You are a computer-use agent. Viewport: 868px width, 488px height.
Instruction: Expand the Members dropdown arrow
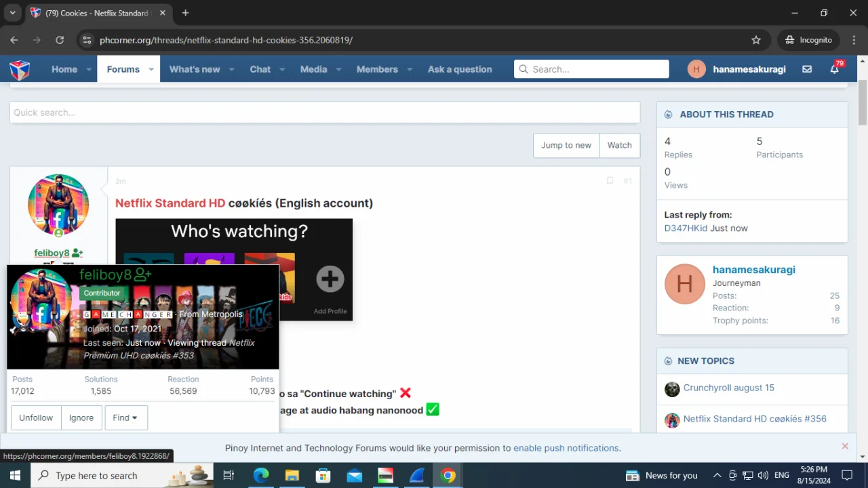tap(409, 69)
